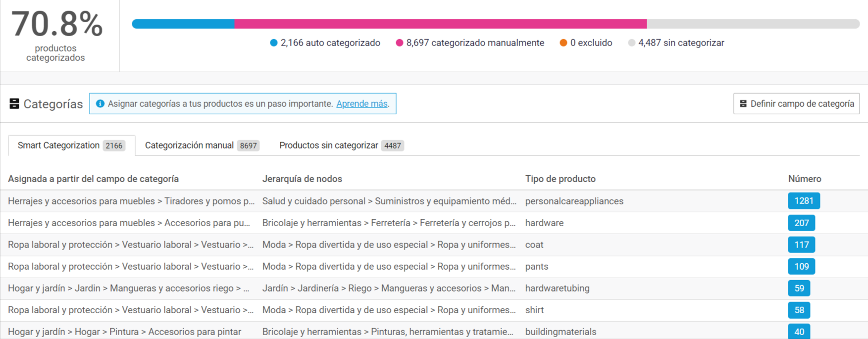Select the hardwaretubing product type cell

coord(558,289)
